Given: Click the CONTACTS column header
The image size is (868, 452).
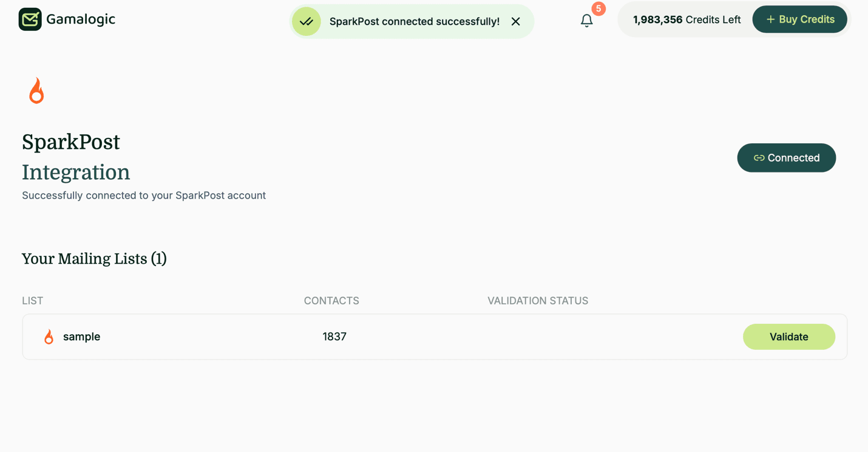Looking at the screenshot, I should point(331,301).
